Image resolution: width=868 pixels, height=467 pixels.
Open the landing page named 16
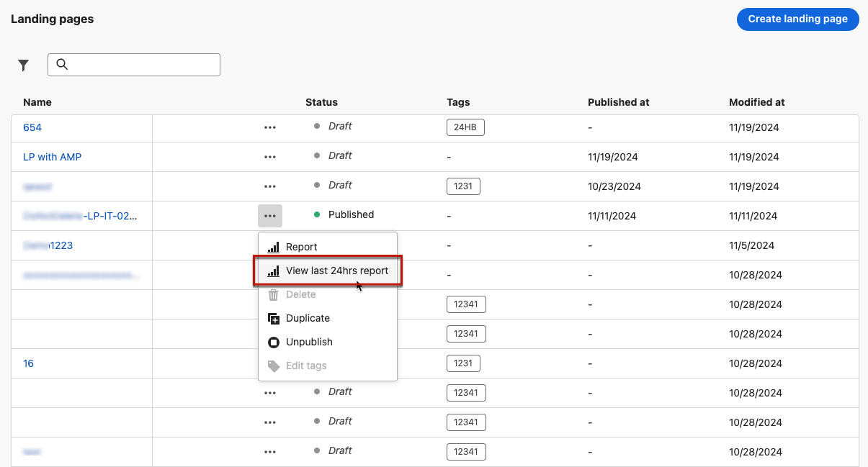pyautogui.click(x=28, y=363)
